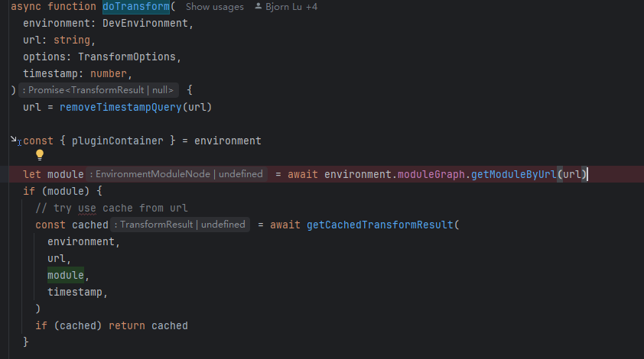This screenshot has height=359, width=644.
Task: Click the getModuleByUrl method call
Action: 513,174
